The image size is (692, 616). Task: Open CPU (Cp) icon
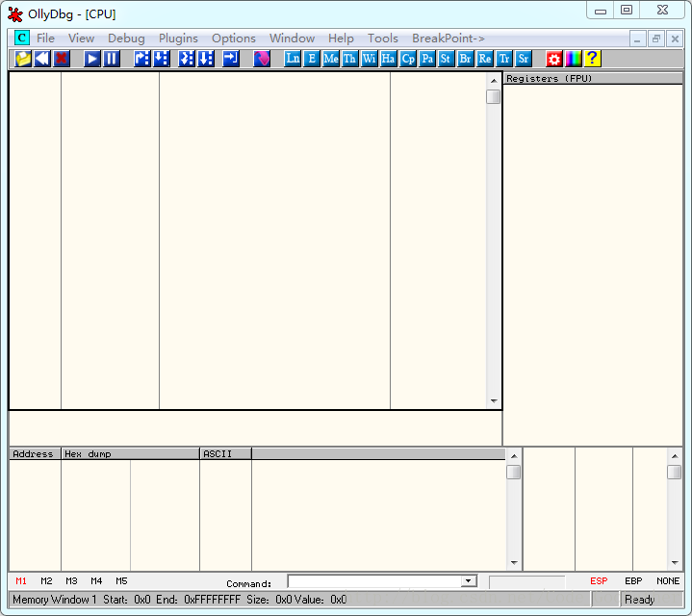tap(408, 59)
